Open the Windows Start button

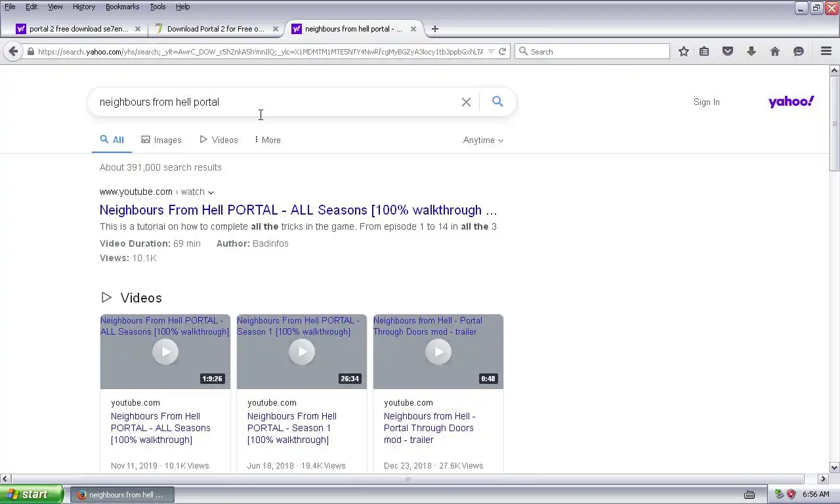tap(31, 494)
